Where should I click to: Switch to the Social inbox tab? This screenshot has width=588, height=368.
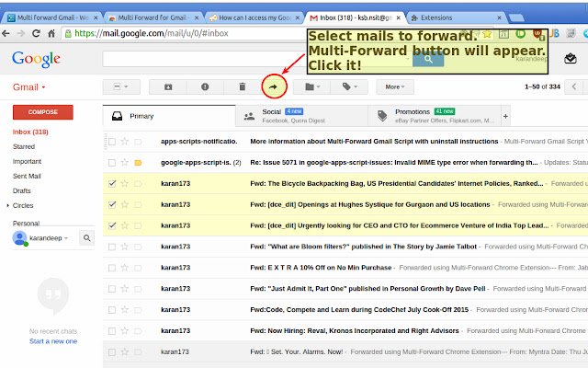(x=301, y=116)
